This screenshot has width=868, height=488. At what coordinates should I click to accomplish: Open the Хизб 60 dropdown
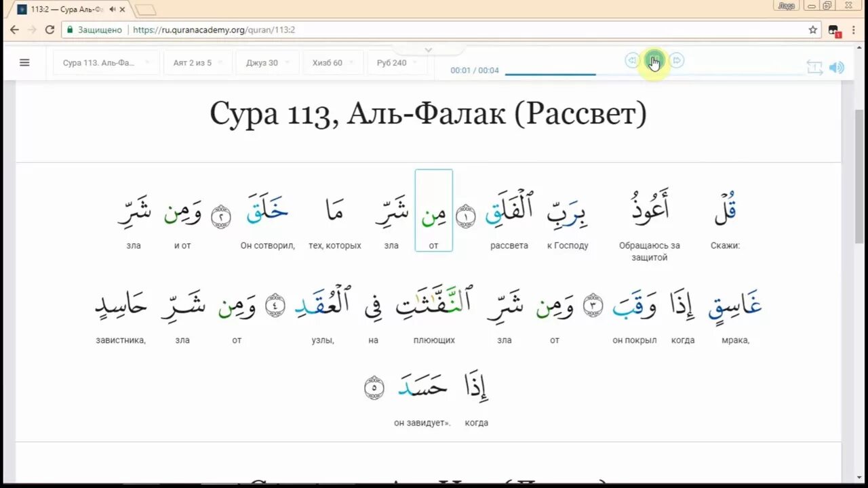[x=332, y=62]
